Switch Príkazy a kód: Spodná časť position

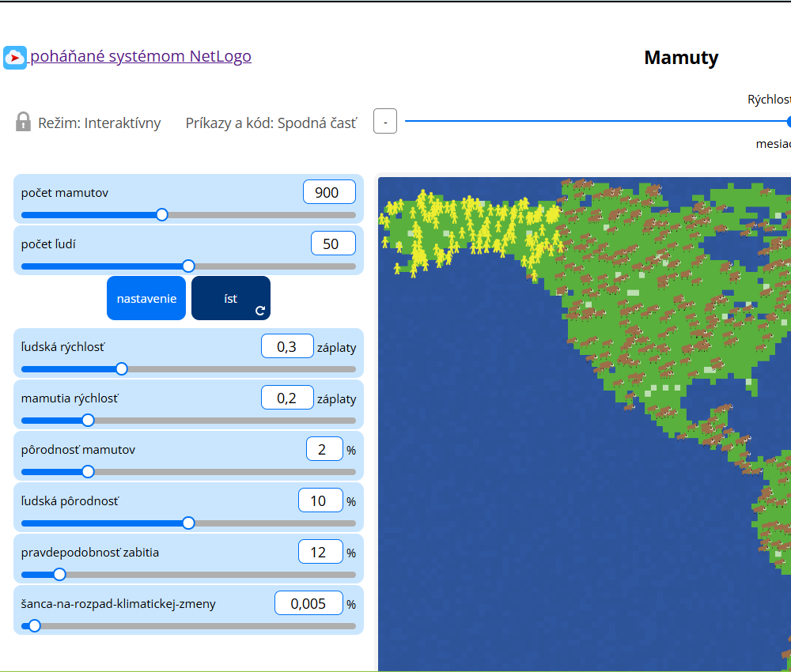click(271, 123)
